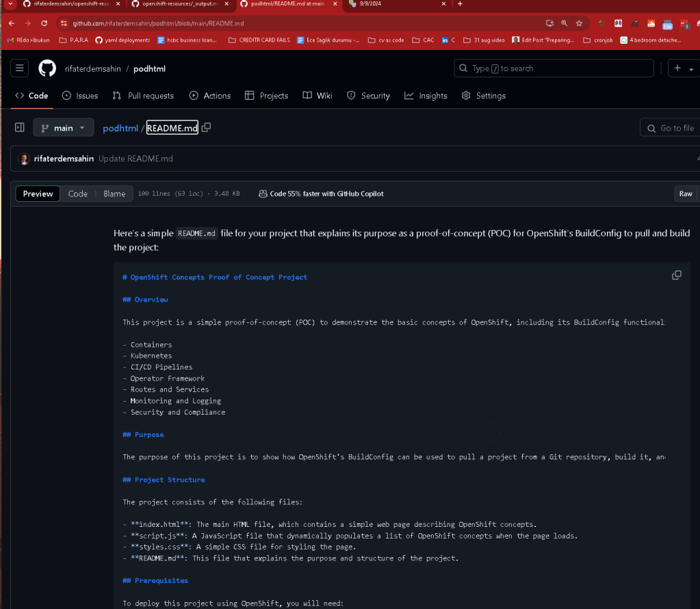700x609 pixels.
Task: Click 'Code 55% faster with GitHub Copilot'
Action: (327, 194)
